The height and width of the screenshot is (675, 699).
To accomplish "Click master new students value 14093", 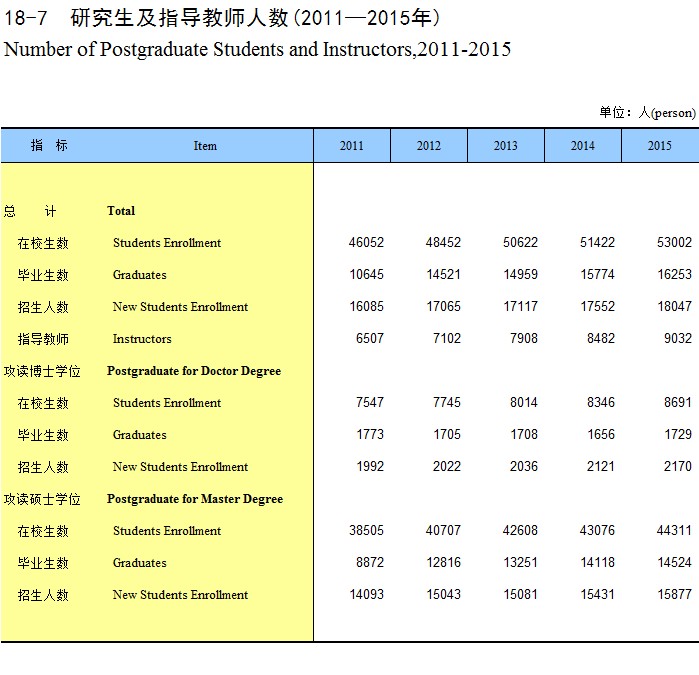I will tap(366, 594).
